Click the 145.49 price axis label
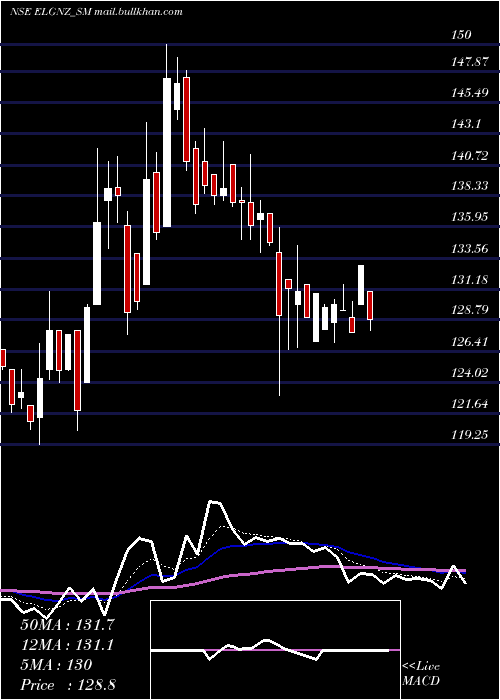The width and height of the screenshot is (500, 700). 471,93
